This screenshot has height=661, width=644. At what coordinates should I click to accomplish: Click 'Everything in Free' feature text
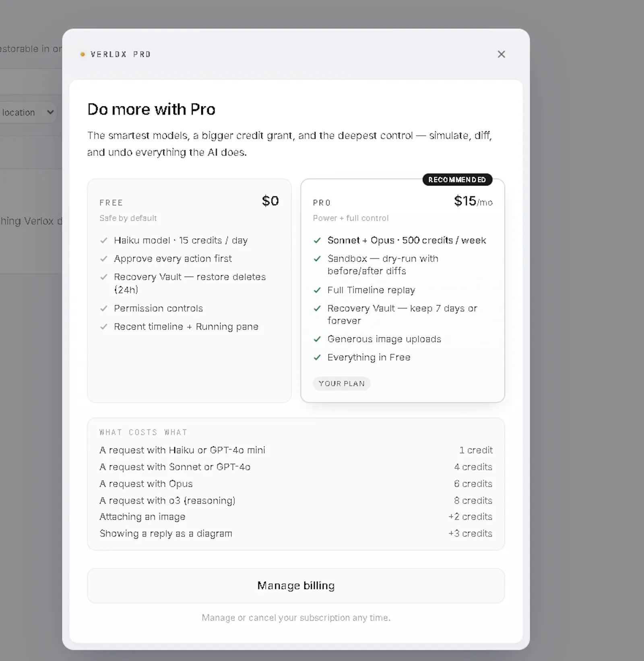pos(369,357)
